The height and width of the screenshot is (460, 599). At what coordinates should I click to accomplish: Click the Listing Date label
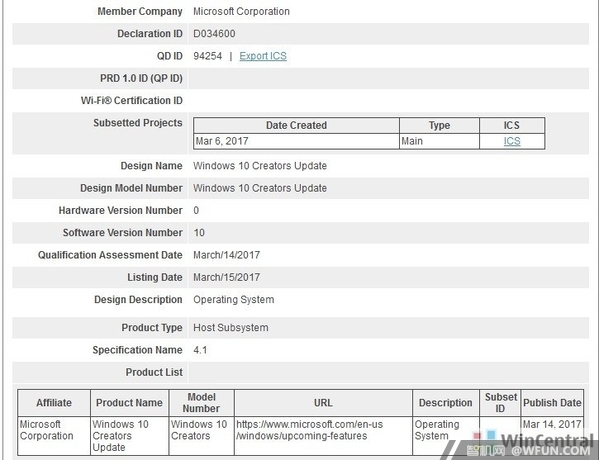pyautogui.click(x=155, y=277)
